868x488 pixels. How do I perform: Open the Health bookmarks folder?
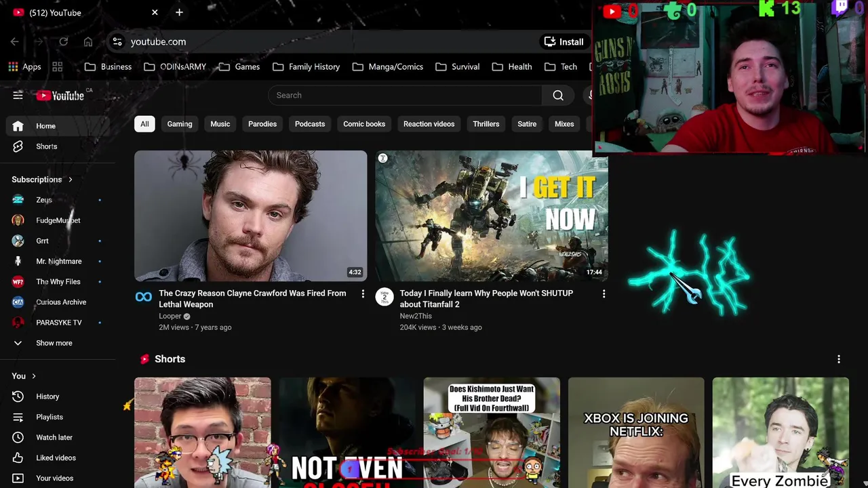[512, 66]
